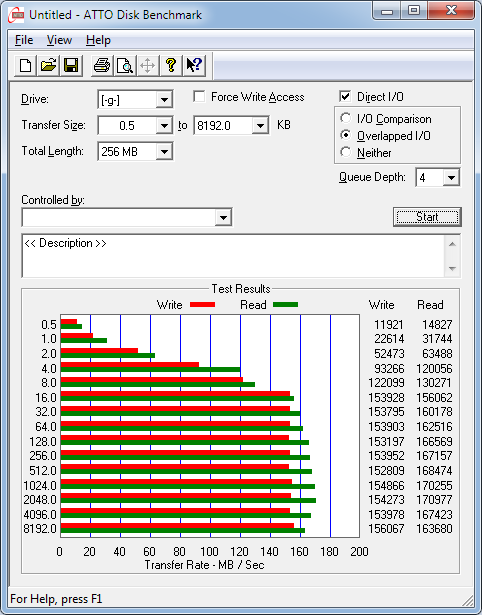The image size is (482, 615).
Task: Click the ATTO app icon in title bar
Action: pyautogui.click(x=16, y=15)
